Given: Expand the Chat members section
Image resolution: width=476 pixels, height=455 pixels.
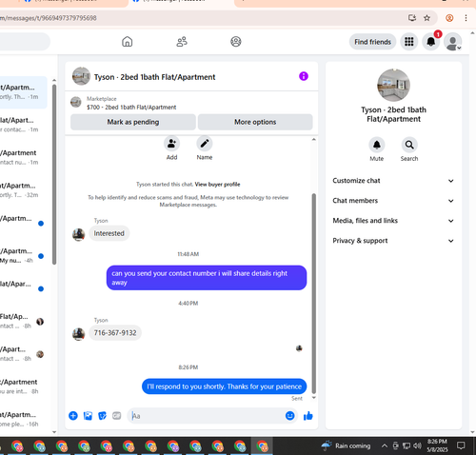Looking at the screenshot, I should pos(393,201).
